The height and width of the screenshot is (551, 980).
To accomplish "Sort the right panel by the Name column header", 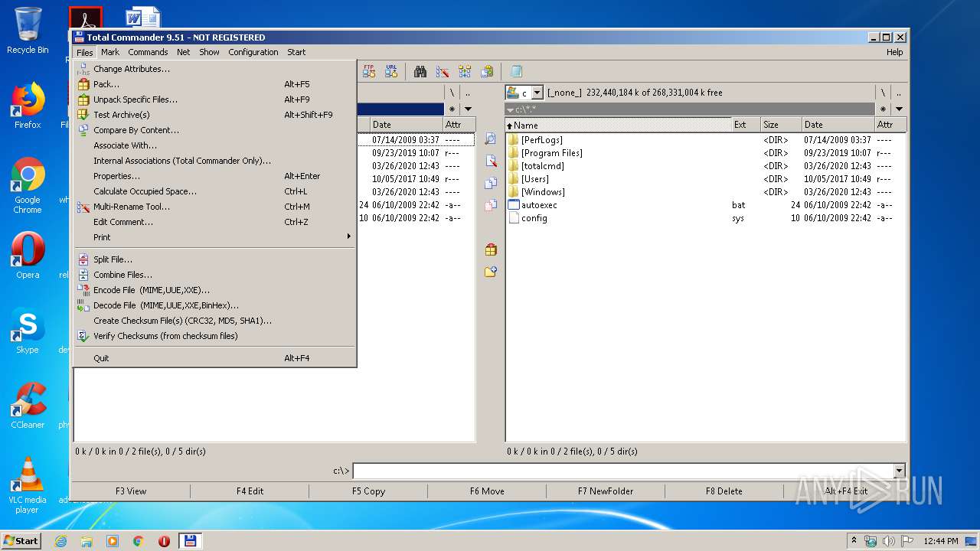I will click(618, 125).
